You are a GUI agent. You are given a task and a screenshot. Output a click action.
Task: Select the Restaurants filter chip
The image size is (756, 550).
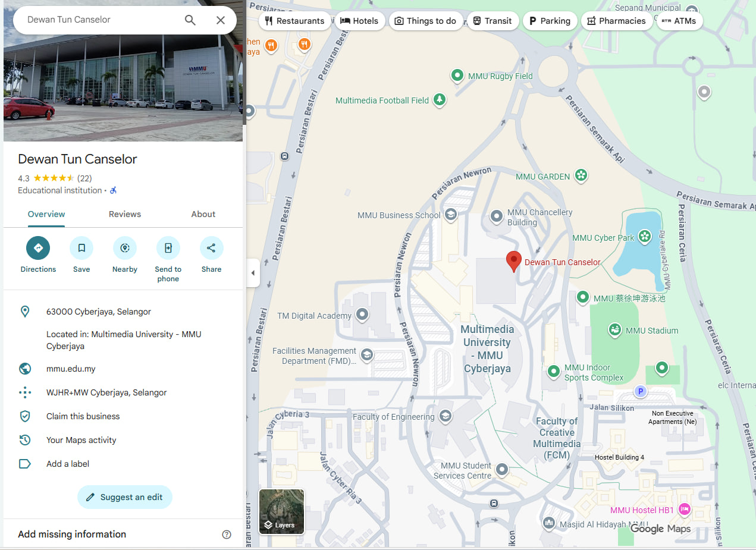pyautogui.click(x=295, y=21)
